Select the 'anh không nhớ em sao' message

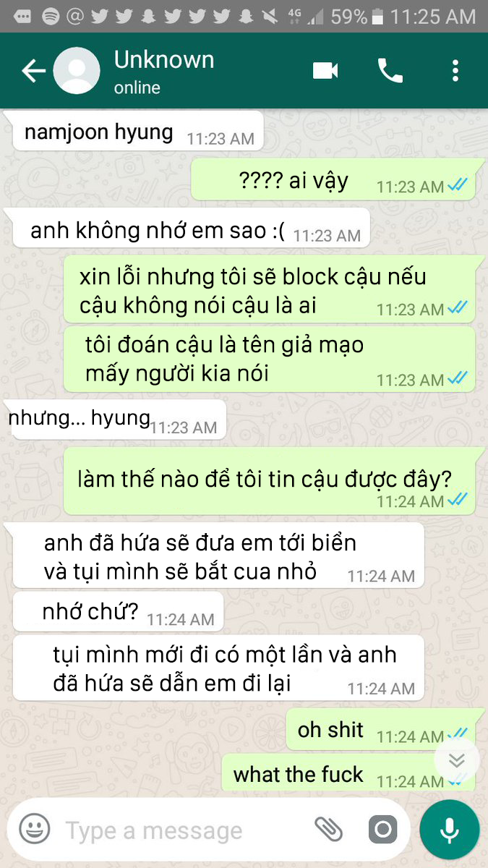pyautogui.click(x=189, y=229)
